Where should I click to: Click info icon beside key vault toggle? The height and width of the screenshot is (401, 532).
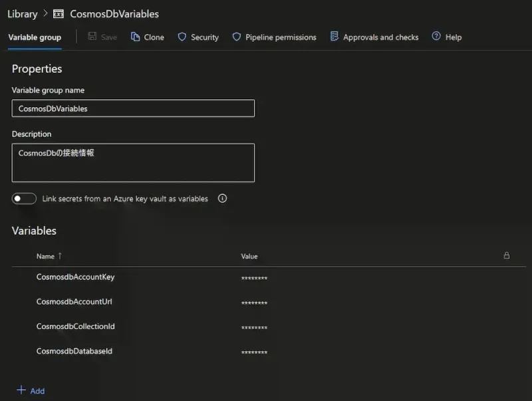click(x=222, y=198)
